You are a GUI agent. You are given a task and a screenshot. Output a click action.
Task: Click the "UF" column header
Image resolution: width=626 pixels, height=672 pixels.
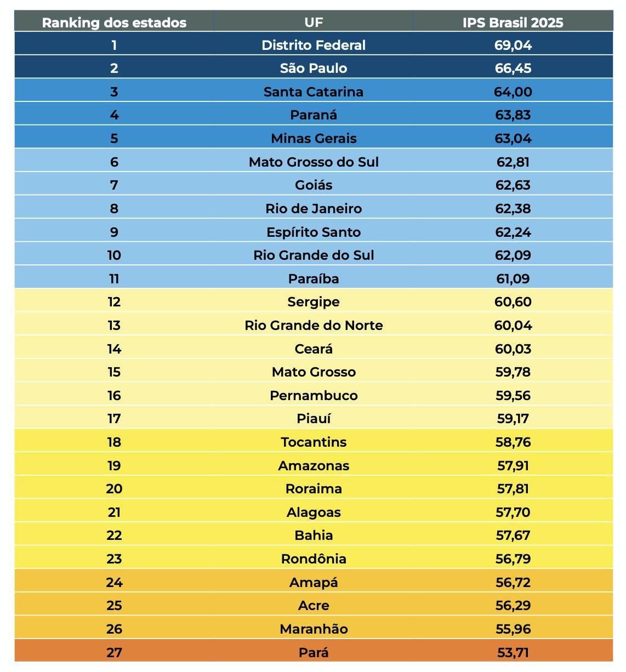pyautogui.click(x=314, y=22)
